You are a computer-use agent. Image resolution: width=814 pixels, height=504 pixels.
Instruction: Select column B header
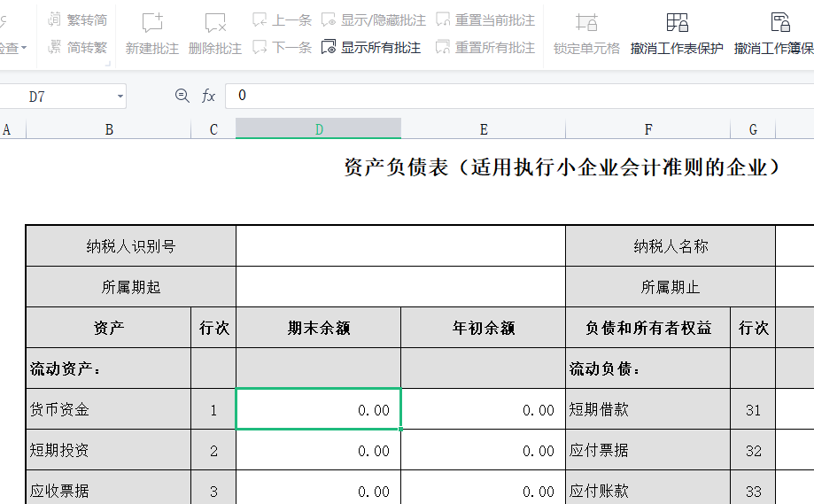108,129
